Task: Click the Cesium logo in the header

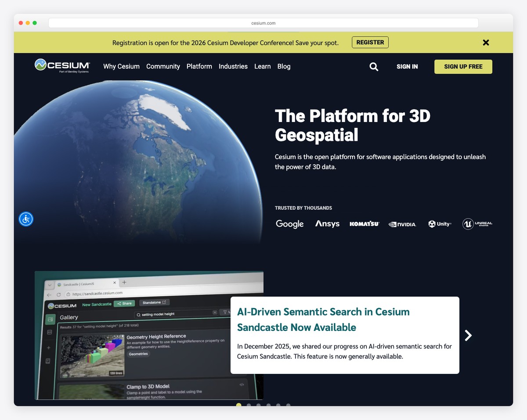Action: pos(61,65)
